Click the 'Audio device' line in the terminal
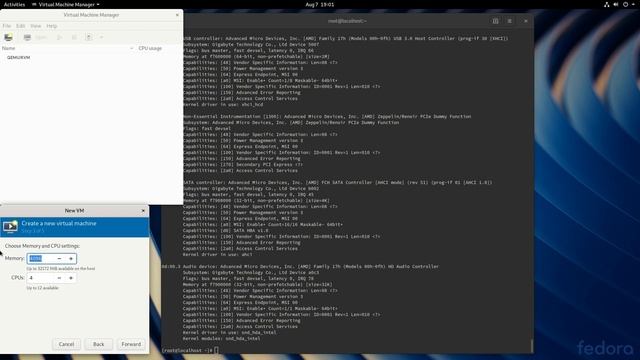Screen dimensions: 640x360 coord(300,267)
